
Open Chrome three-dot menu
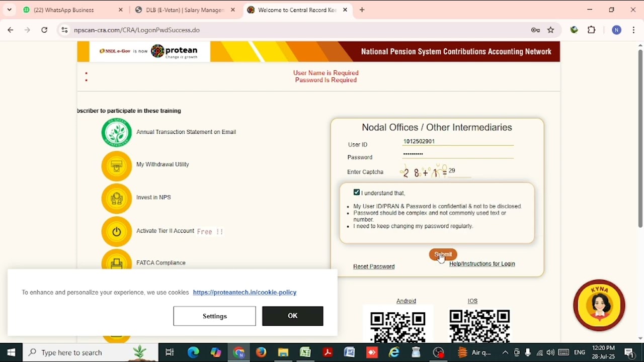pyautogui.click(x=634, y=30)
